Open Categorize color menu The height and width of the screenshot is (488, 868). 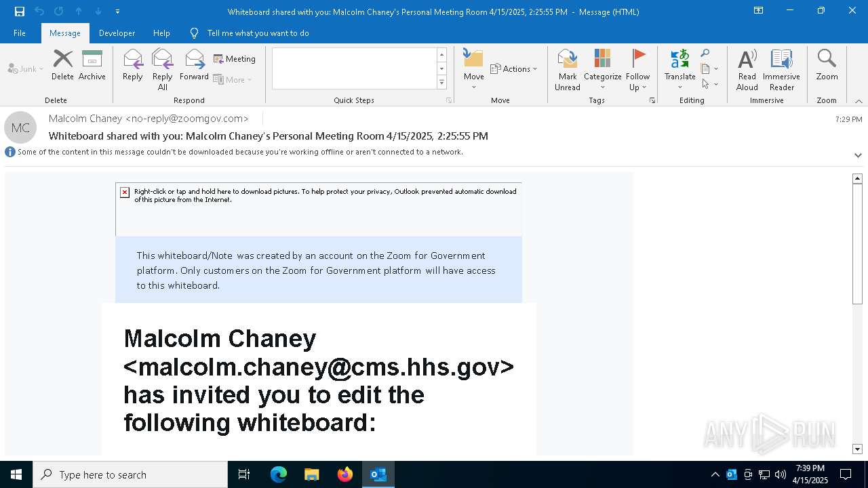tap(602, 69)
